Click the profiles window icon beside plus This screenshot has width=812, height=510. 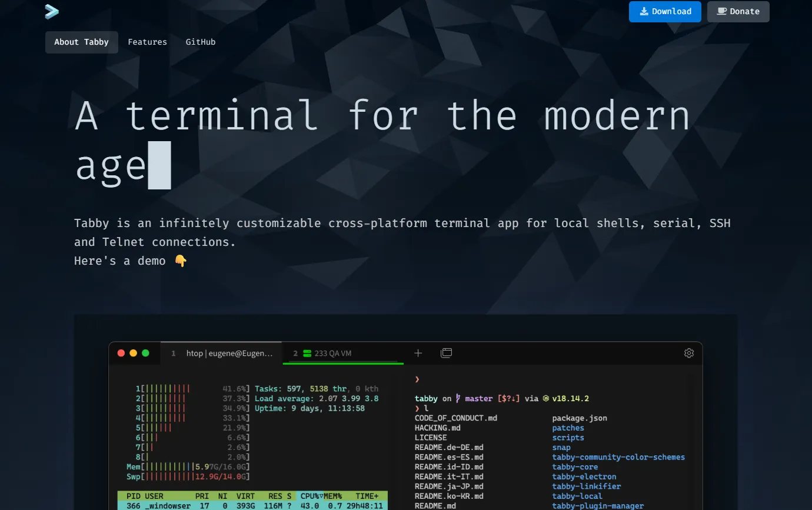447,353
